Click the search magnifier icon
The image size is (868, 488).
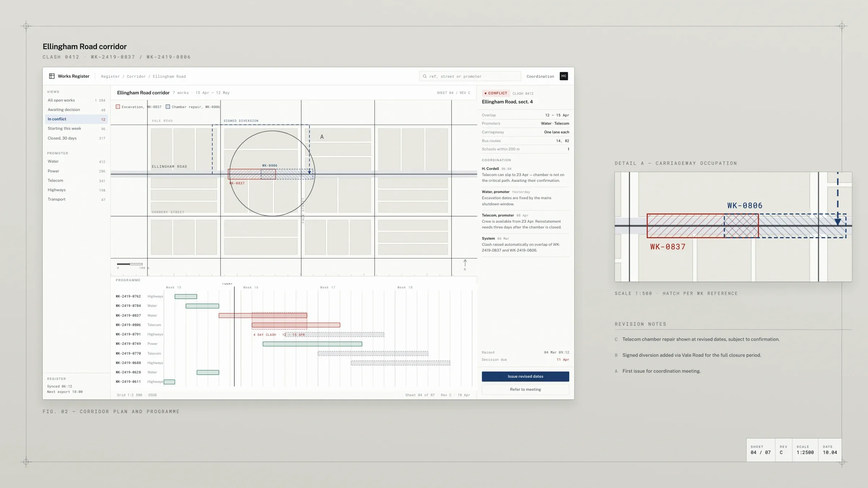[x=425, y=76]
